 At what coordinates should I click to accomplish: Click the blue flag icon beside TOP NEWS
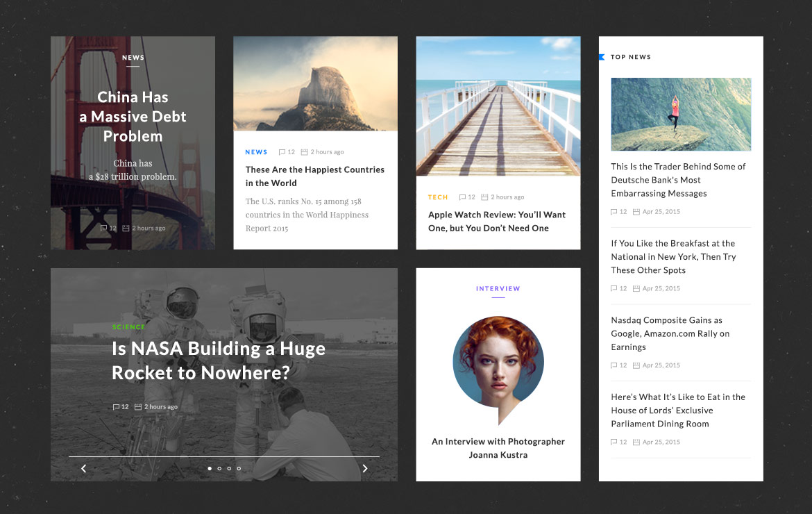pos(602,57)
